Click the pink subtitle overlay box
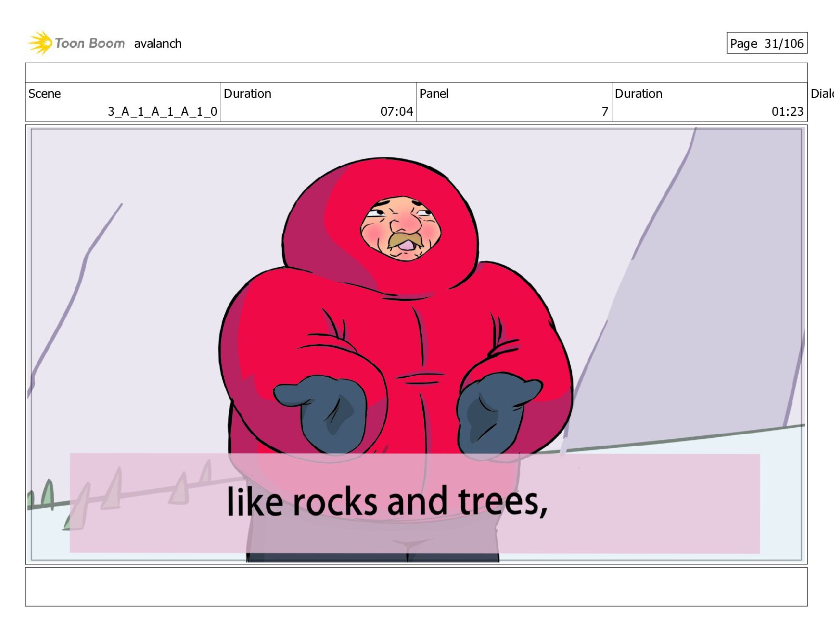Screen dimensions: 834x644 coord(415,503)
